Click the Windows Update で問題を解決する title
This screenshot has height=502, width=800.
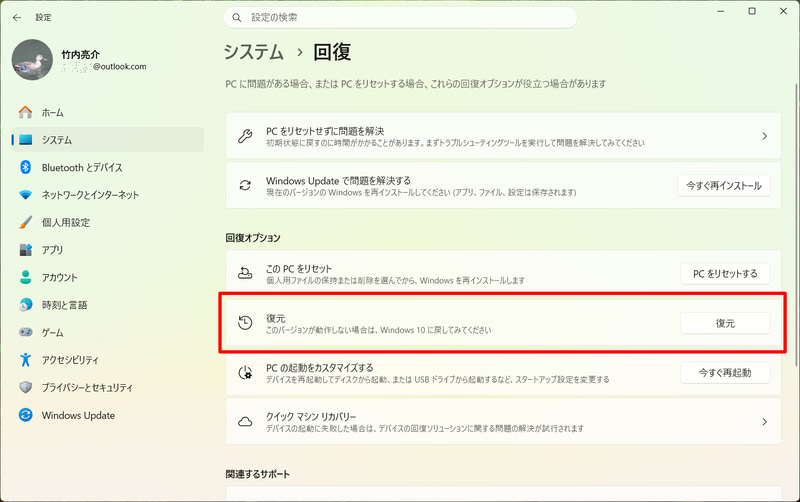pyautogui.click(x=338, y=181)
